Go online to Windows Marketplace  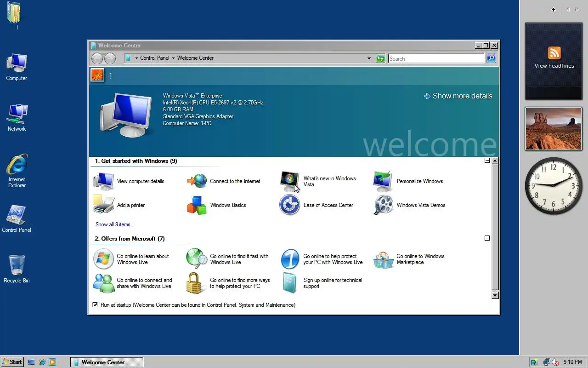(x=409, y=259)
